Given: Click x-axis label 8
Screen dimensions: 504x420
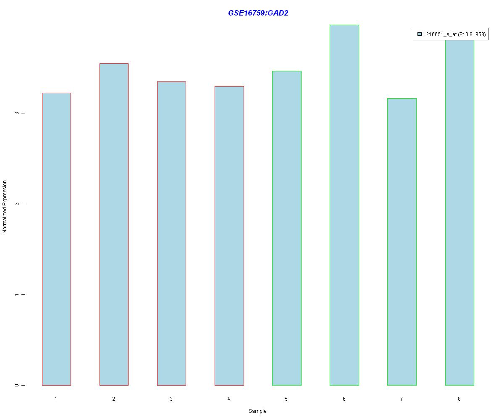Looking at the screenshot, I should click(x=459, y=399).
